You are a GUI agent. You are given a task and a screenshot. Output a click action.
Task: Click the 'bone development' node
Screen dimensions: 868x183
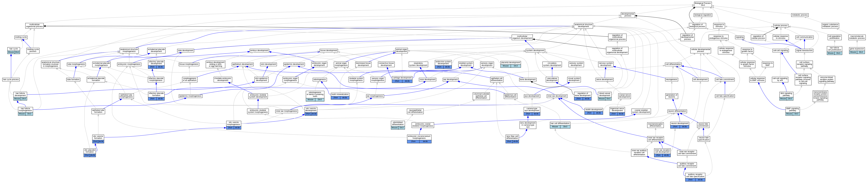(x=528, y=79)
